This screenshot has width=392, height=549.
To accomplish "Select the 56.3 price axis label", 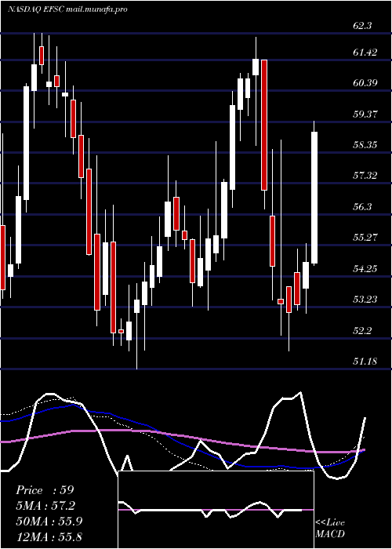I will [x=362, y=206].
